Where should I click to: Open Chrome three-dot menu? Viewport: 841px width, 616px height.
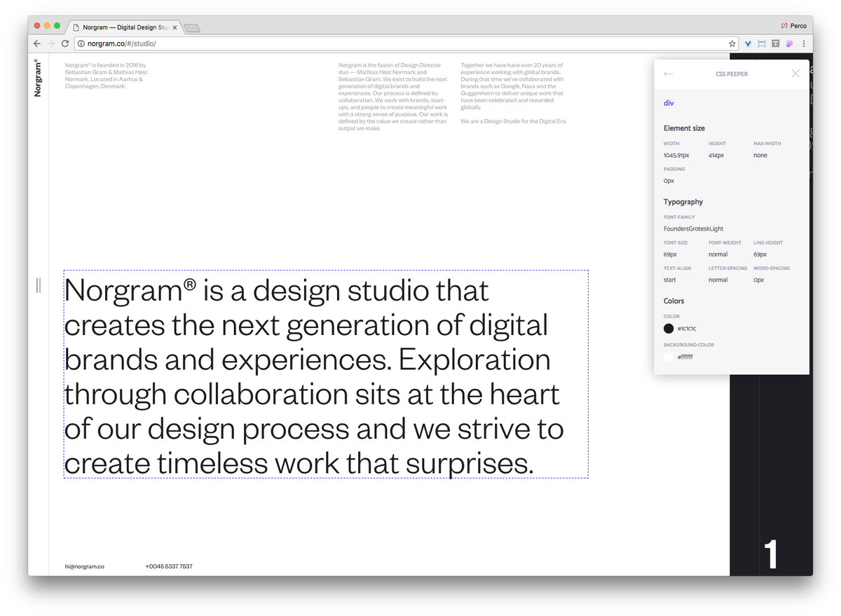804,43
